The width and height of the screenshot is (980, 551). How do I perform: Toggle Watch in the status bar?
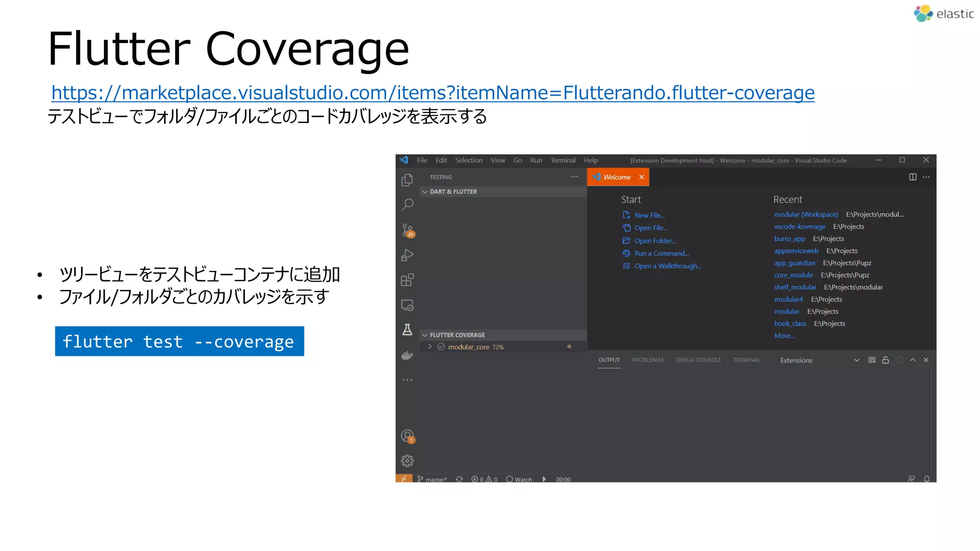click(x=519, y=479)
